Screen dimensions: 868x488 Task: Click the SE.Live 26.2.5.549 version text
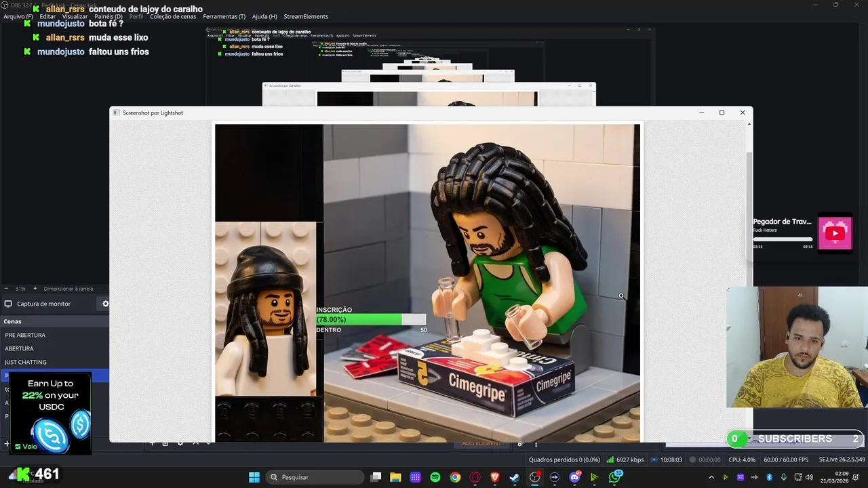point(842,460)
